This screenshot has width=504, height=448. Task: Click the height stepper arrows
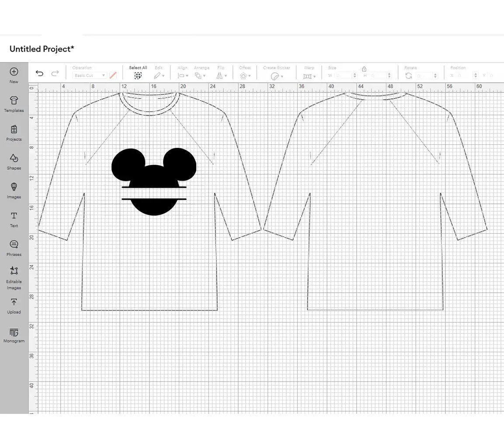[x=389, y=76]
